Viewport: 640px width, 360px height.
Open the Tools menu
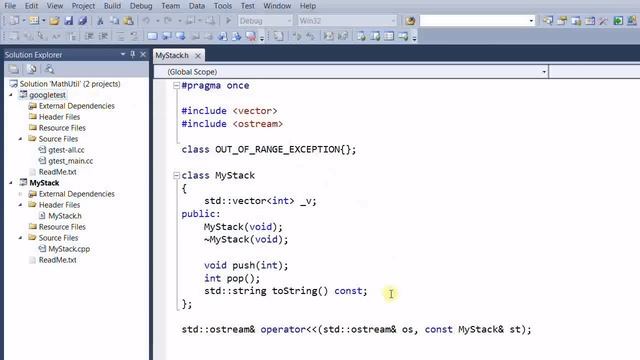pos(223,6)
